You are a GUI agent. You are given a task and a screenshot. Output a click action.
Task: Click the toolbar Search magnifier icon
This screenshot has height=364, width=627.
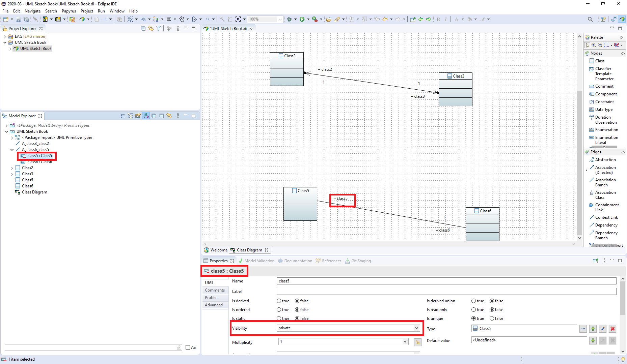pyautogui.click(x=590, y=19)
